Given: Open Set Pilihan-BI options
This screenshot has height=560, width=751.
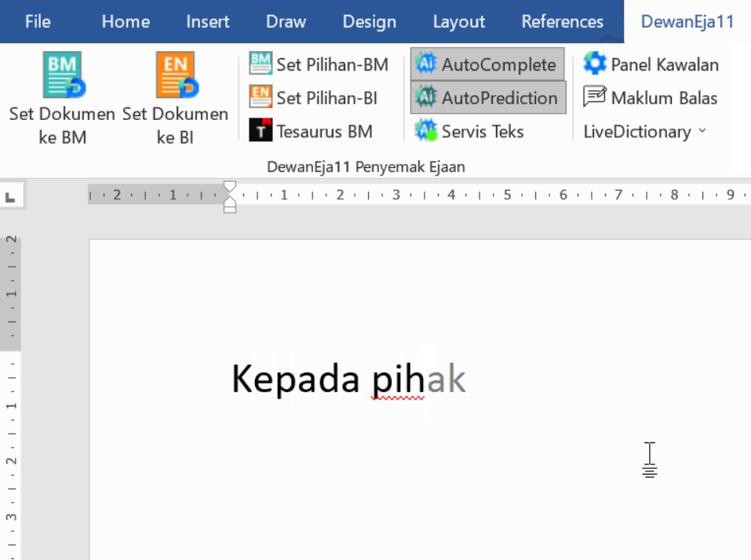Looking at the screenshot, I should coord(313,98).
